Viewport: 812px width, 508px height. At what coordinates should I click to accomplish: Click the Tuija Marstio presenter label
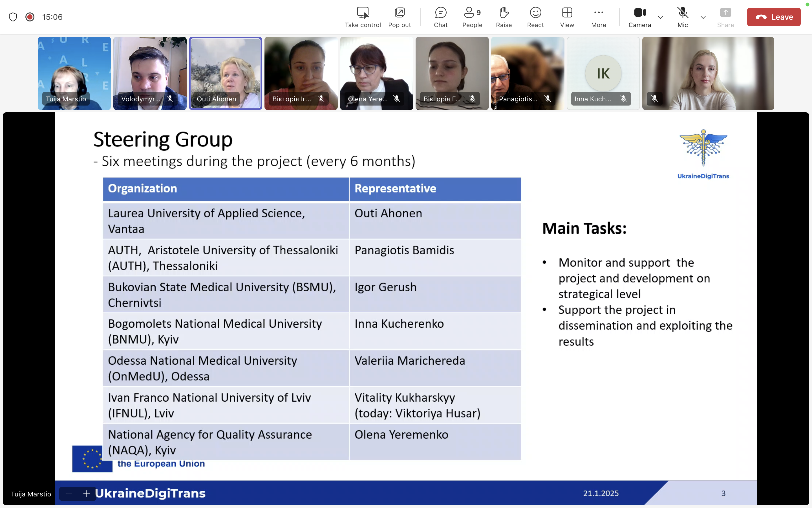[x=31, y=494]
